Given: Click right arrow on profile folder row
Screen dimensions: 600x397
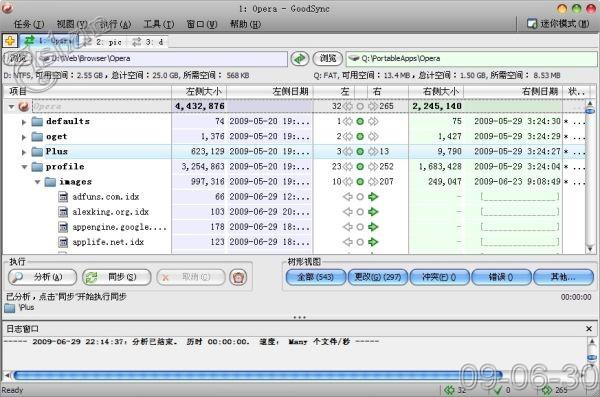Looking at the screenshot, I should tap(373, 167).
